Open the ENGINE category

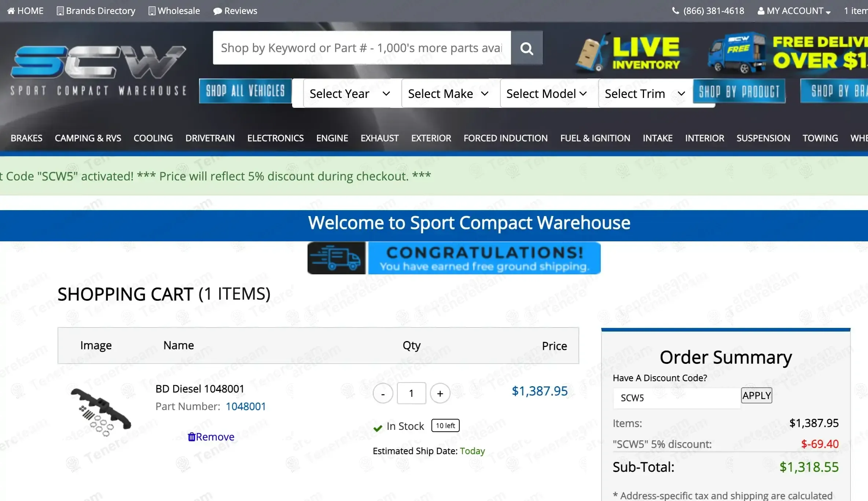click(332, 138)
